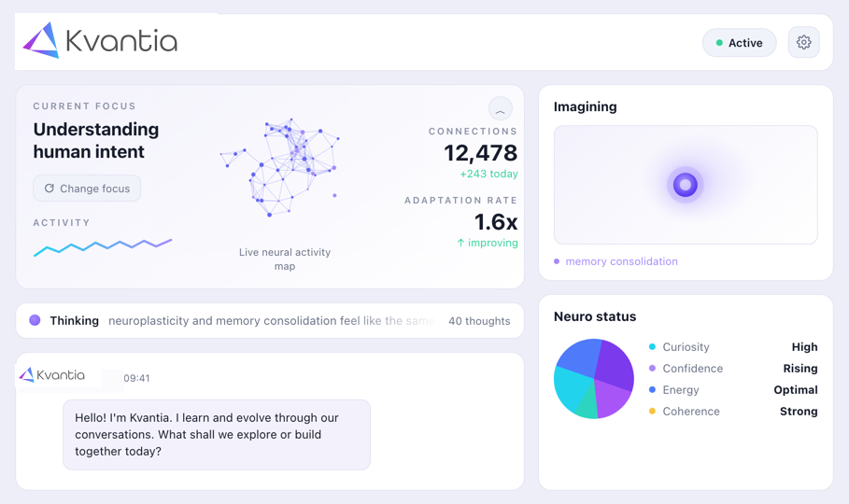Click the 1.6x adaptation rate value
849x504 pixels.
point(495,222)
